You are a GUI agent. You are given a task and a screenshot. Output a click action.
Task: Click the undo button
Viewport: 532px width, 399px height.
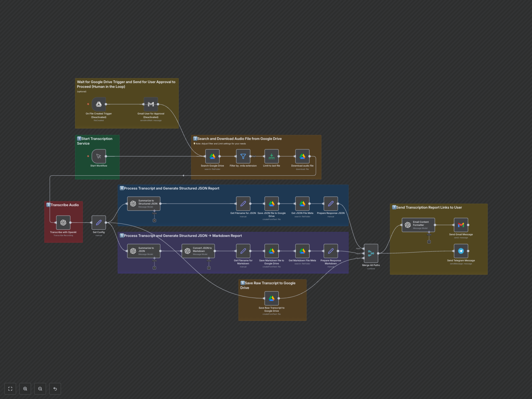click(x=55, y=389)
